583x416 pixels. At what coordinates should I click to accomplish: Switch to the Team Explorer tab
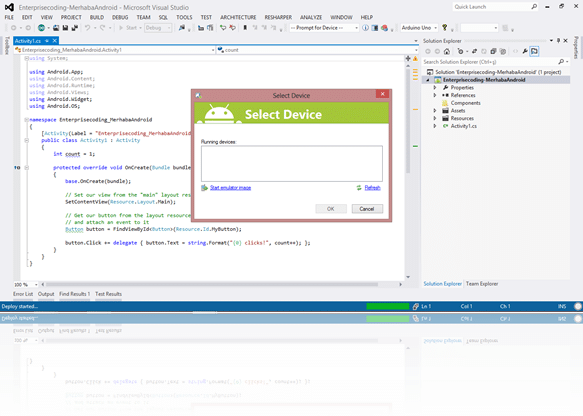(482, 284)
